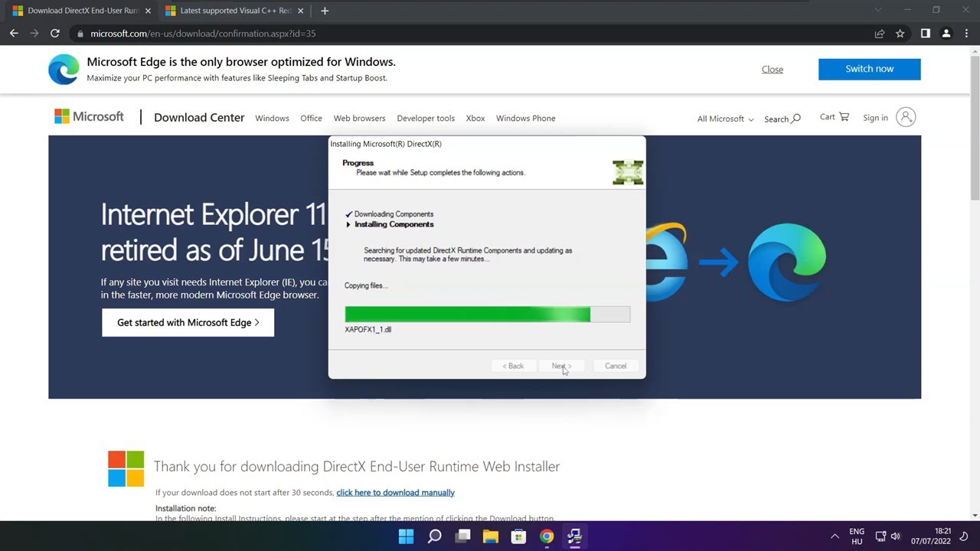Switch to Chrome from the taskbar
Viewport: 980px width, 551px height.
point(547,536)
